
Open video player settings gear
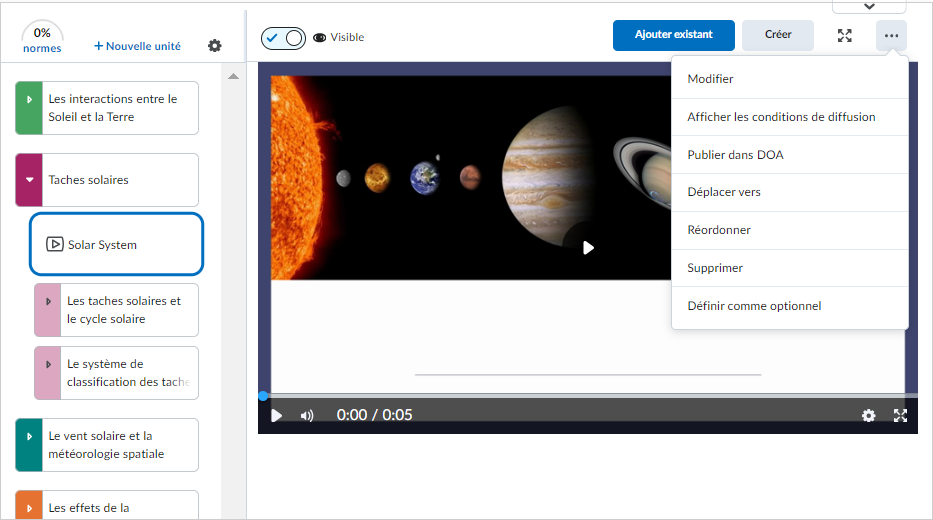[x=868, y=415]
